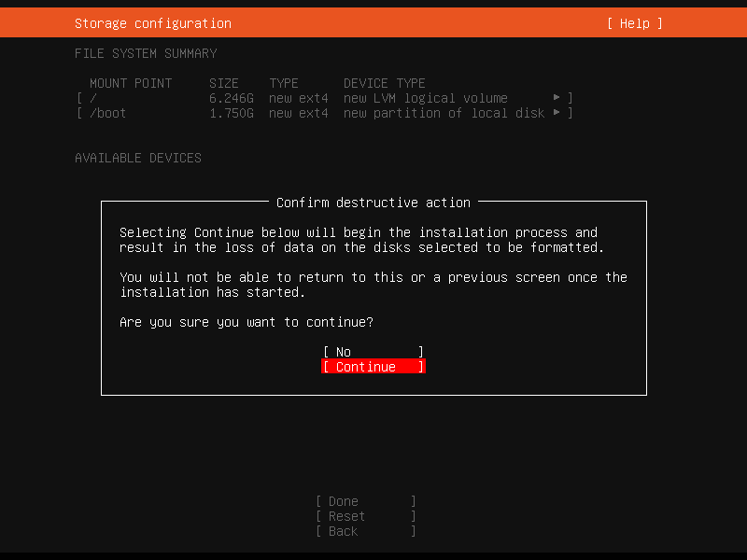The width and height of the screenshot is (747, 560).
Task: Choose No in the confirmation dialog
Action: (x=373, y=352)
